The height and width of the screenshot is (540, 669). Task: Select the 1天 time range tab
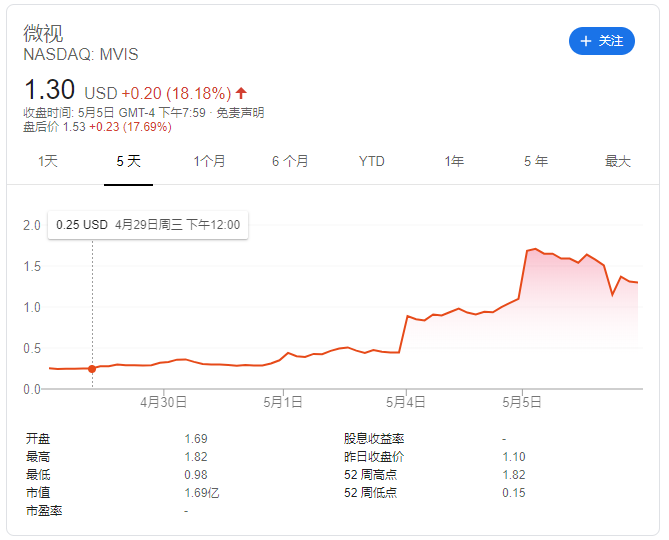(x=47, y=161)
